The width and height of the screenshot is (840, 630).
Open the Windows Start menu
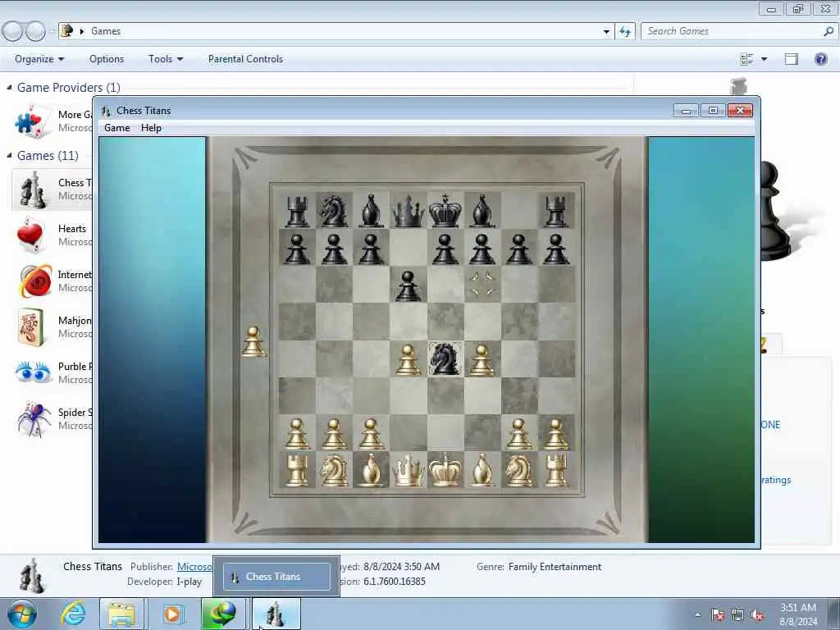pyautogui.click(x=21, y=614)
